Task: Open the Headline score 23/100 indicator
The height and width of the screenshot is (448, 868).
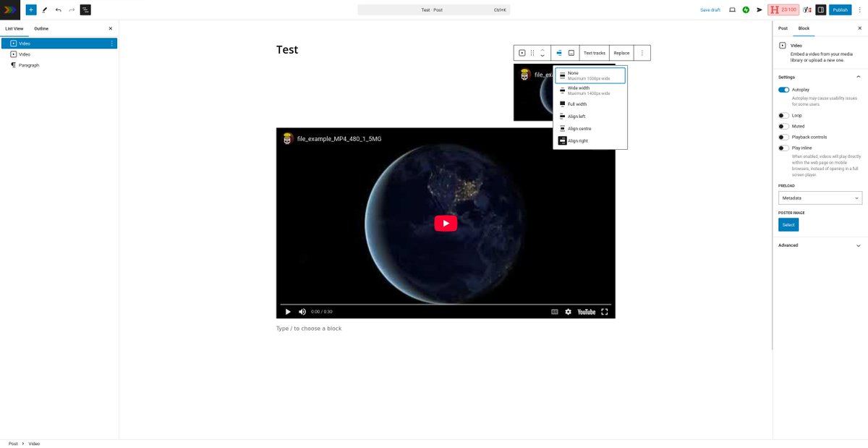Action: (x=783, y=9)
